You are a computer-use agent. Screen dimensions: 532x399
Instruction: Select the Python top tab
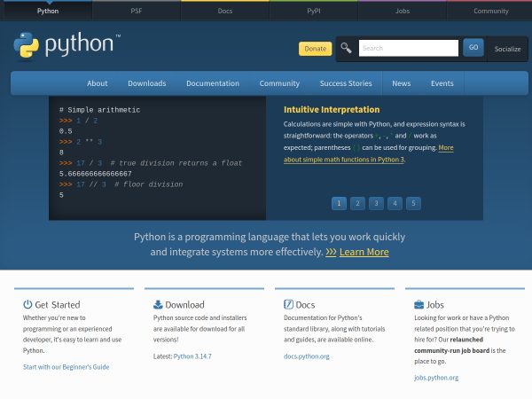coord(48,11)
